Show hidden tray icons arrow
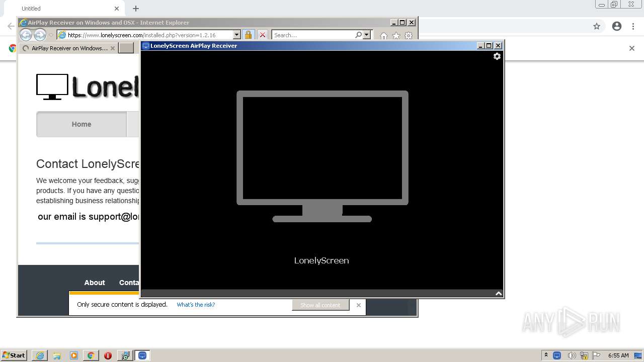 point(546,355)
